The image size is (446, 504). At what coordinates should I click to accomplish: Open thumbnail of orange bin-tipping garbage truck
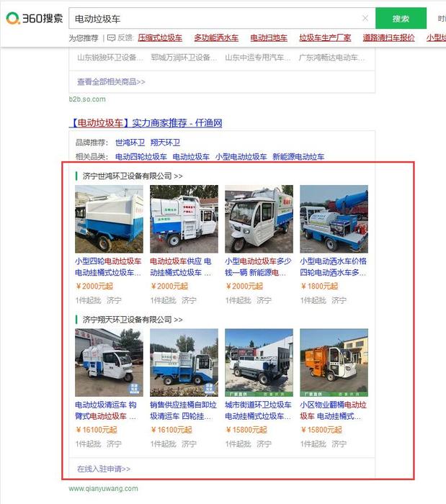coord(334,363)
